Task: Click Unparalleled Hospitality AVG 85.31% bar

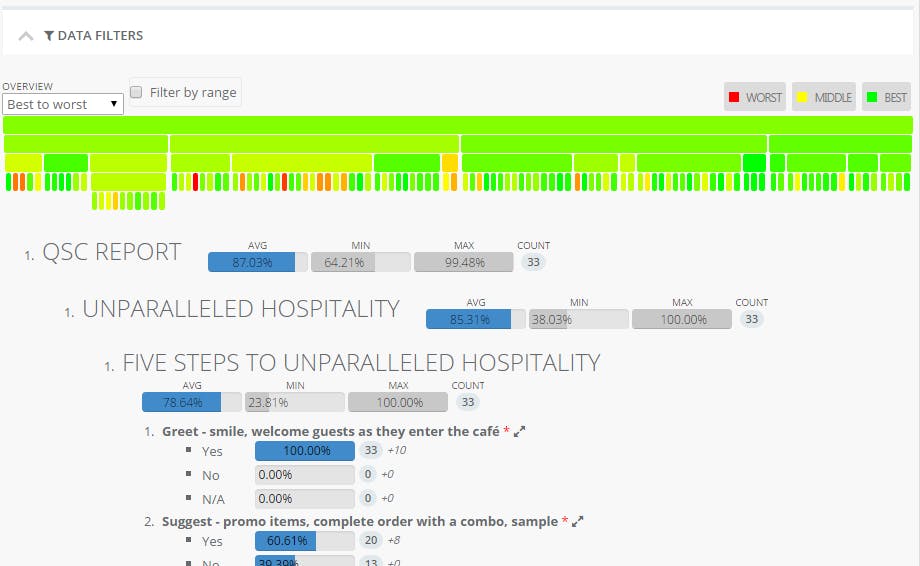Action: point(476,319)
